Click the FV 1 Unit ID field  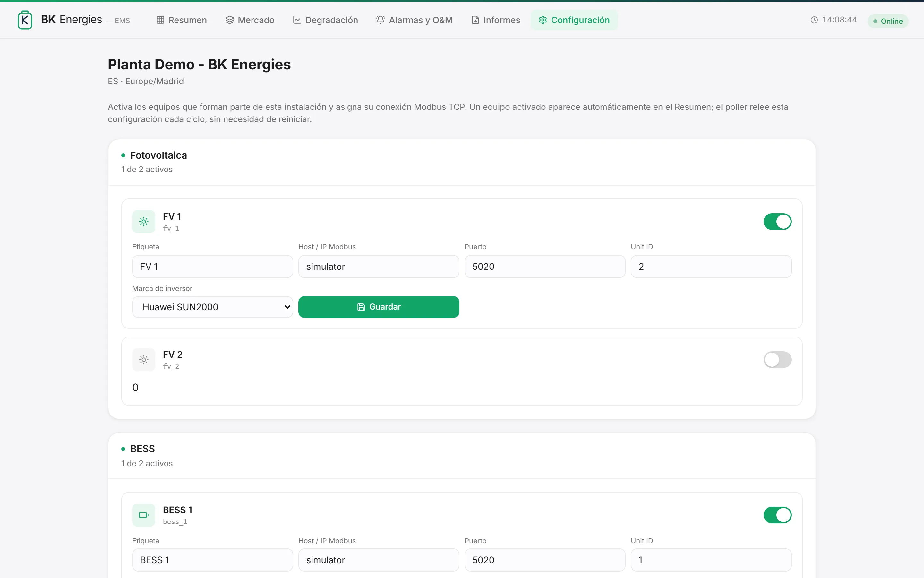[711, 267]
